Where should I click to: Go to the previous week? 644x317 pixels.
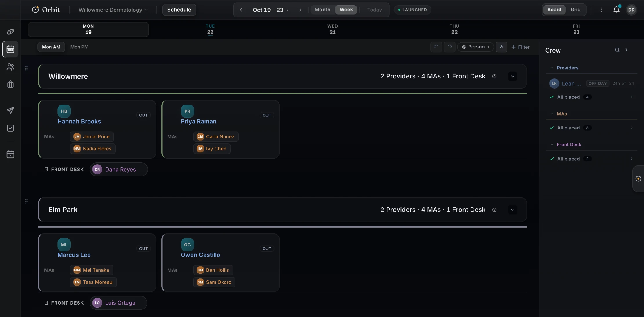click(241, 10)
